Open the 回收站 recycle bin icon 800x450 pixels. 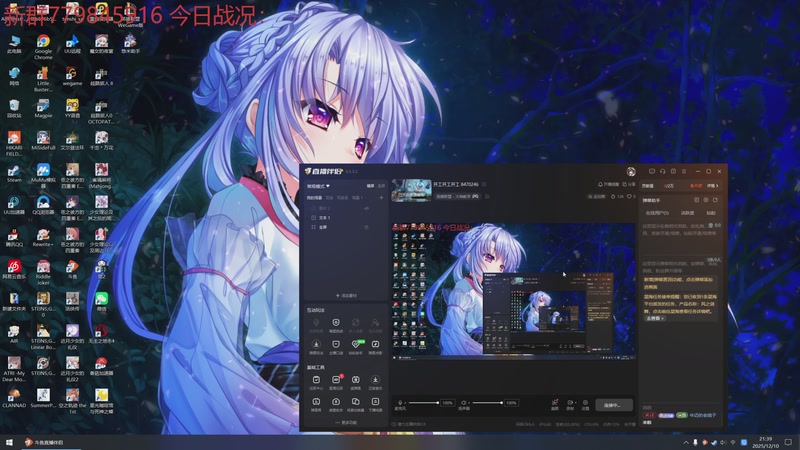[x=14, y=109]
